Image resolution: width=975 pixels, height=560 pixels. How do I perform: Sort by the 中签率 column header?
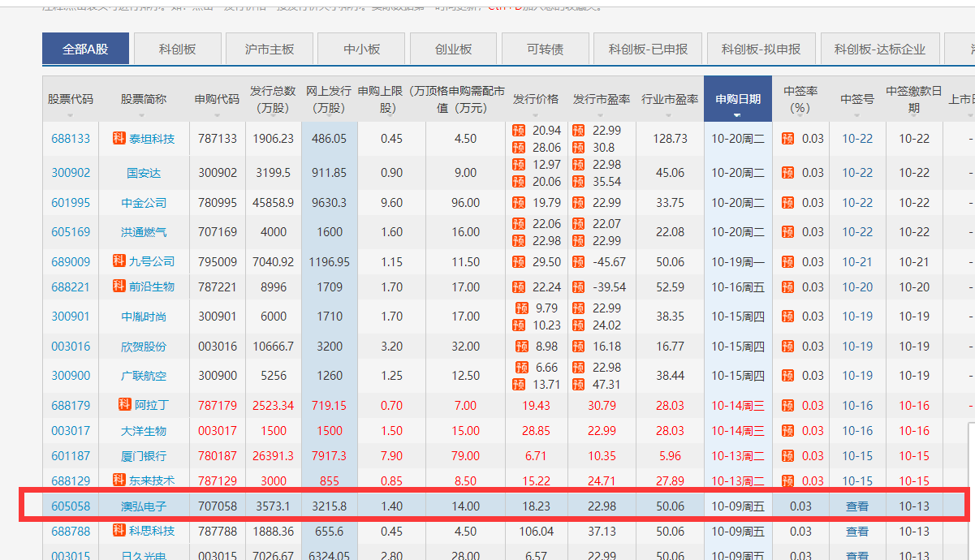click(800, 99)
